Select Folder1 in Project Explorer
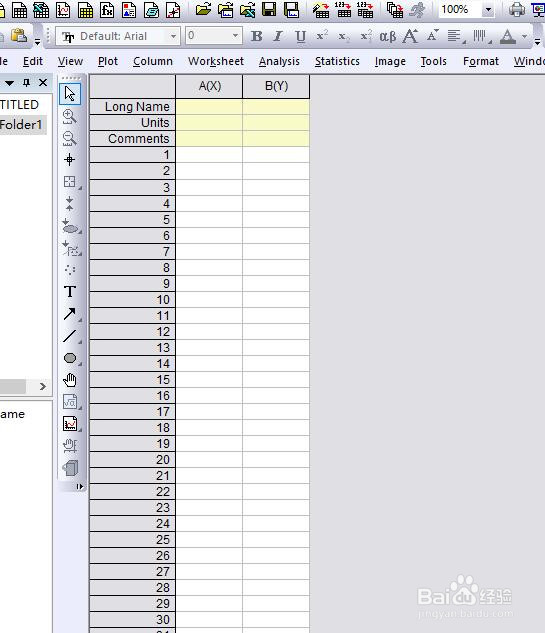Screen dimensions: 545x633 pyautogui.click(x=21, y=125)
